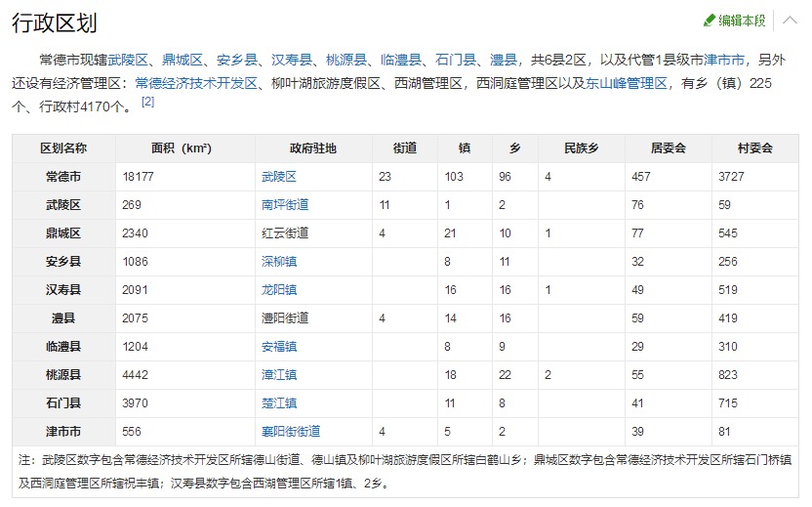This screenshot has height=507, width=812.
Task: Select the 临澧县 row name cell
Action: (x=63, y=347)
